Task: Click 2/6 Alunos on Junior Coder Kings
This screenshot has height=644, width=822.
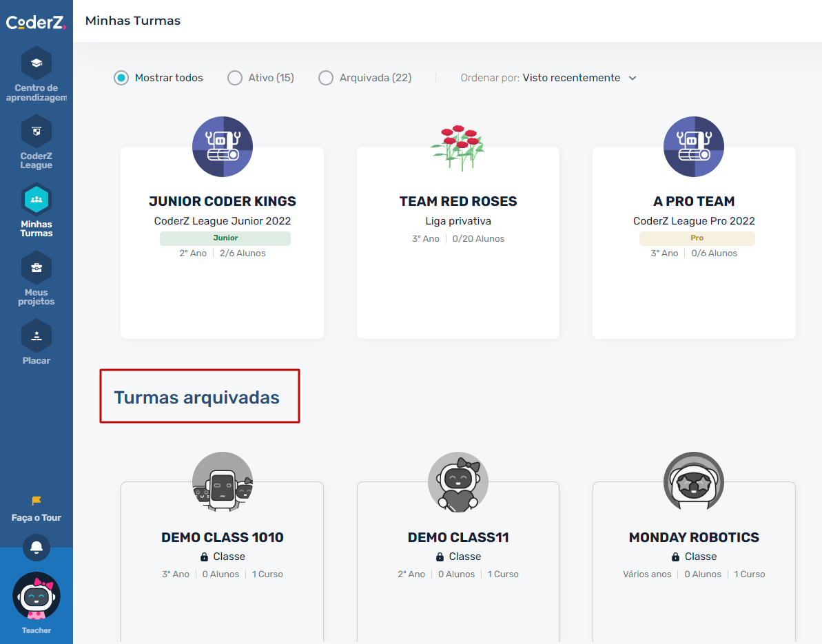Action: click(243, 253)
